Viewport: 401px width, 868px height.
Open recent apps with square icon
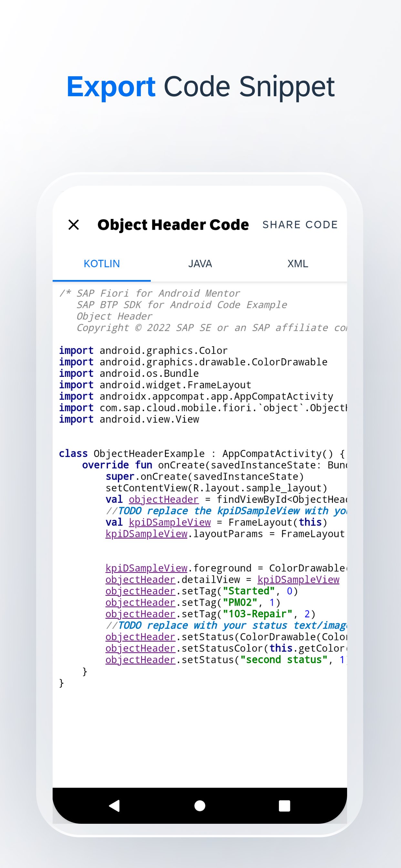284,806
